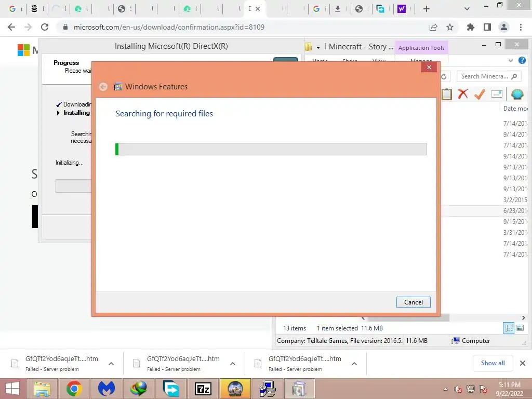
Task: Click the orange checkmark toolbar icon
Action: click(x=480, y=94)
